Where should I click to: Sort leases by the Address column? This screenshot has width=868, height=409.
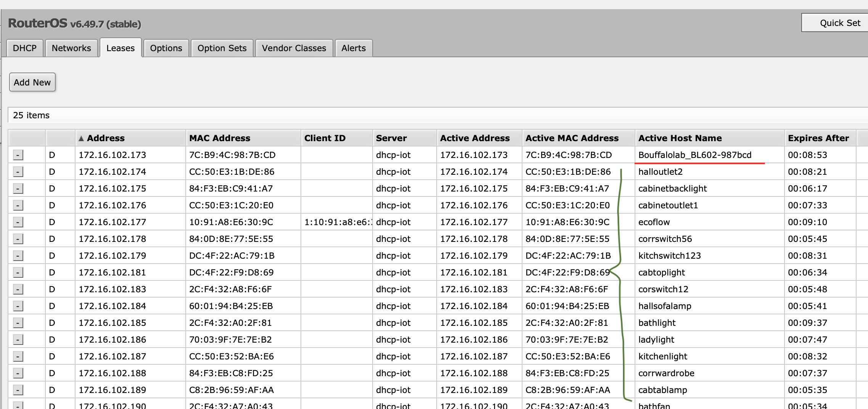[106, 138]
